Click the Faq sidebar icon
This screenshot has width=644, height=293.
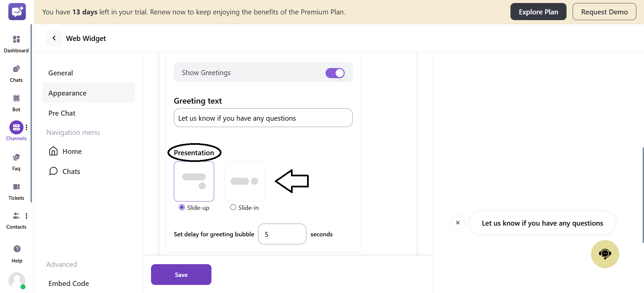[x=16, y=157]
